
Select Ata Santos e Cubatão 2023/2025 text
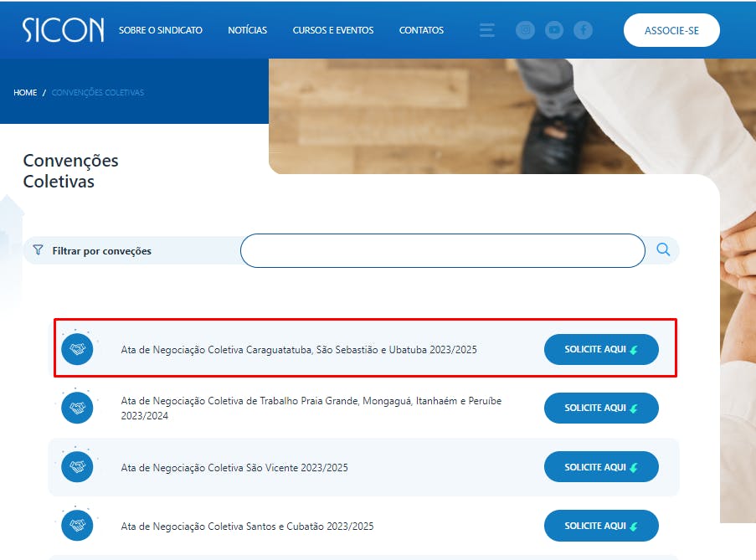click(x=247, y=527)
